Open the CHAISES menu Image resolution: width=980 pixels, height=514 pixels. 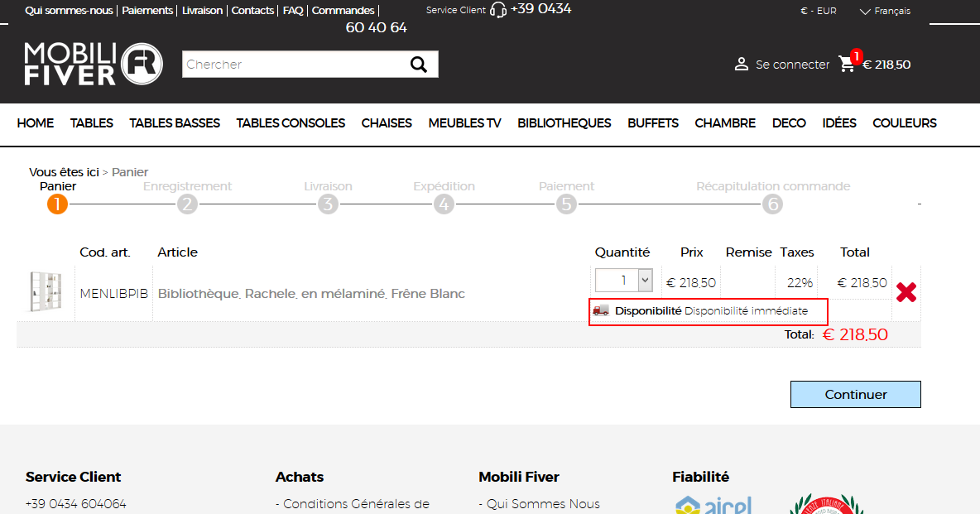pyautogui.click(x=387, y=123)
